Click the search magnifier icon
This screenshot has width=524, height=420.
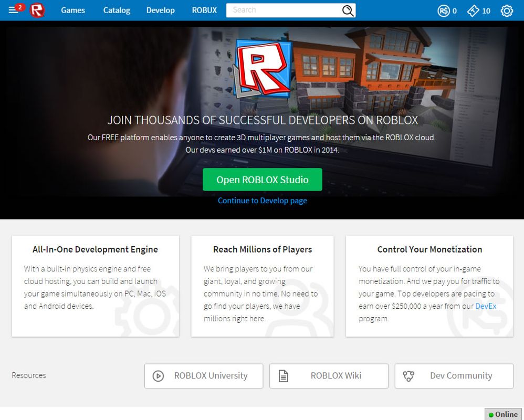pyautogui.click(x=348, y=10)
